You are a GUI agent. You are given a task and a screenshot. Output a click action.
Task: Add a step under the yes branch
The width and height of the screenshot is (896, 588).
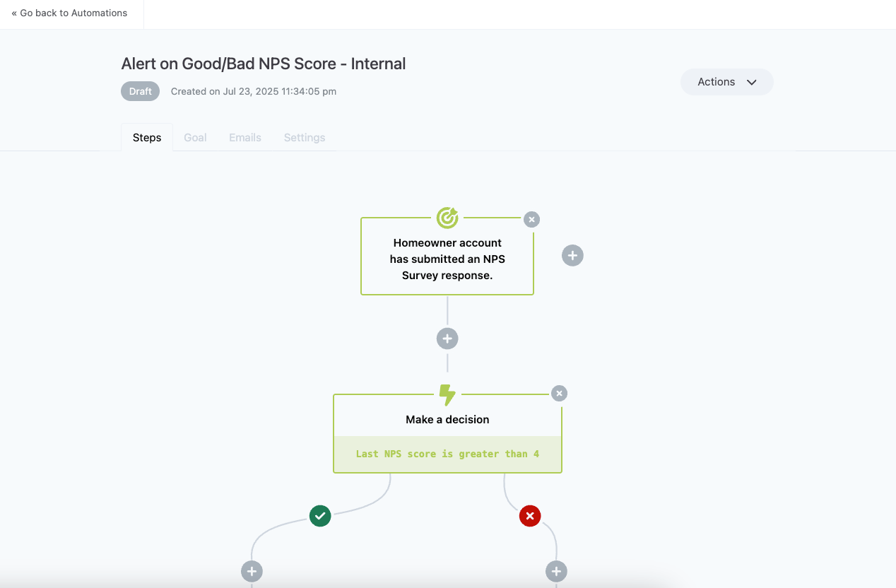tap(252, 571)
